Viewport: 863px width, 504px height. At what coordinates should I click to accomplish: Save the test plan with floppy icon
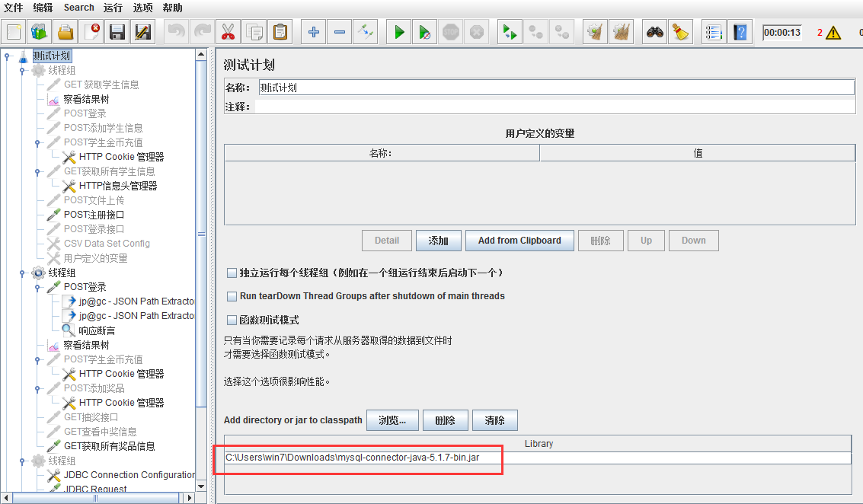click(x=117, y=32)
